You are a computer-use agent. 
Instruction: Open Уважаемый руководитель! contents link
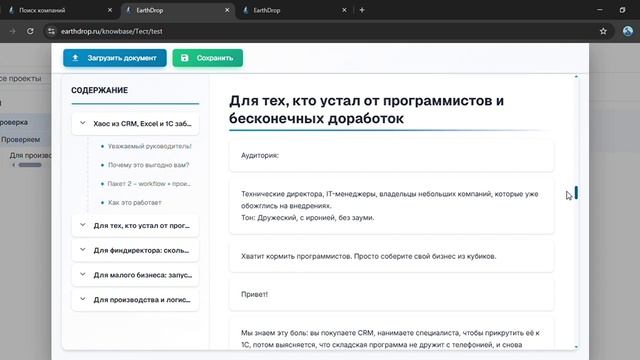point(149,146)
